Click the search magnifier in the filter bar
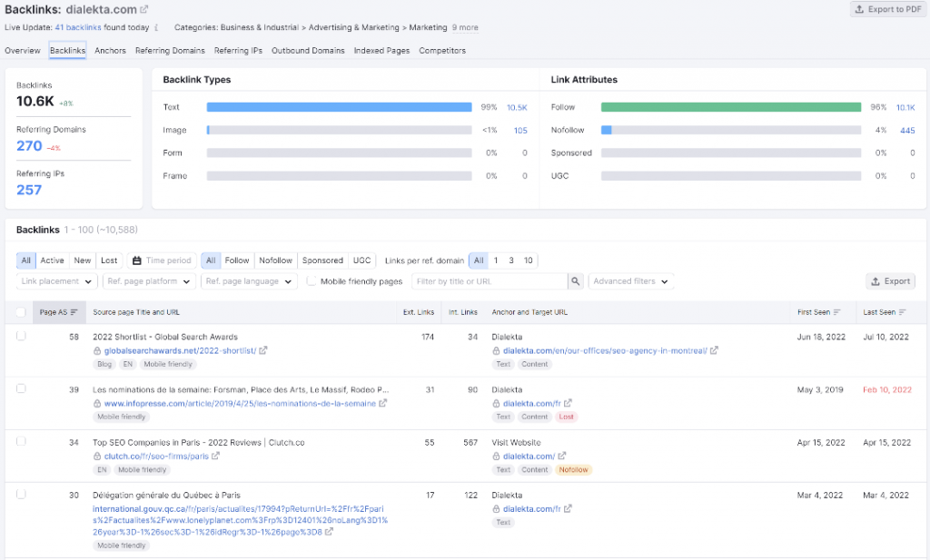 click(575, 281)
